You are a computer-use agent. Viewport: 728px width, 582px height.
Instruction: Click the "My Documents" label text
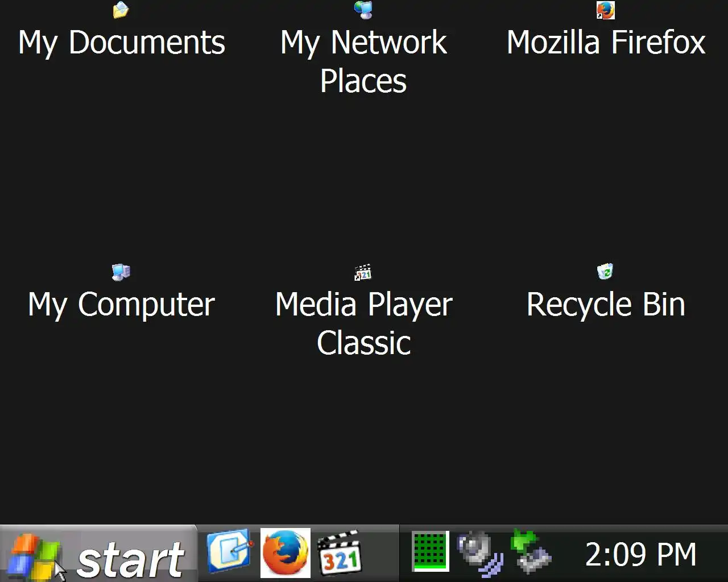tap(121, 43)
